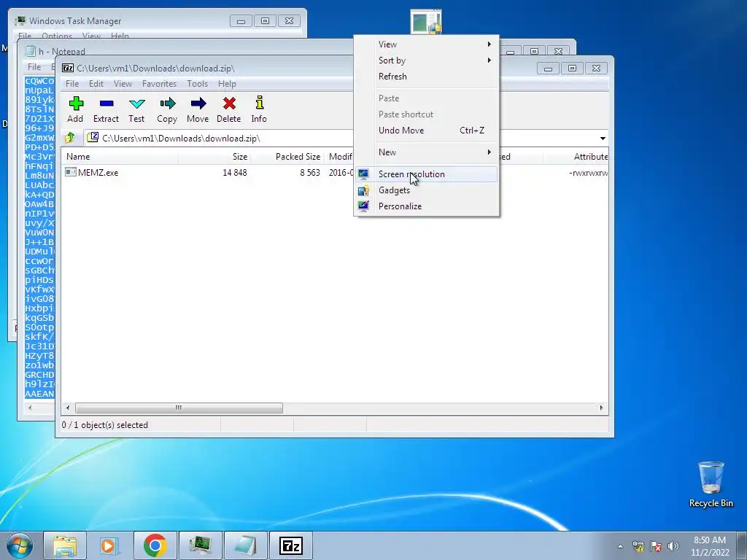Expand the View submenu

(426, 44)
